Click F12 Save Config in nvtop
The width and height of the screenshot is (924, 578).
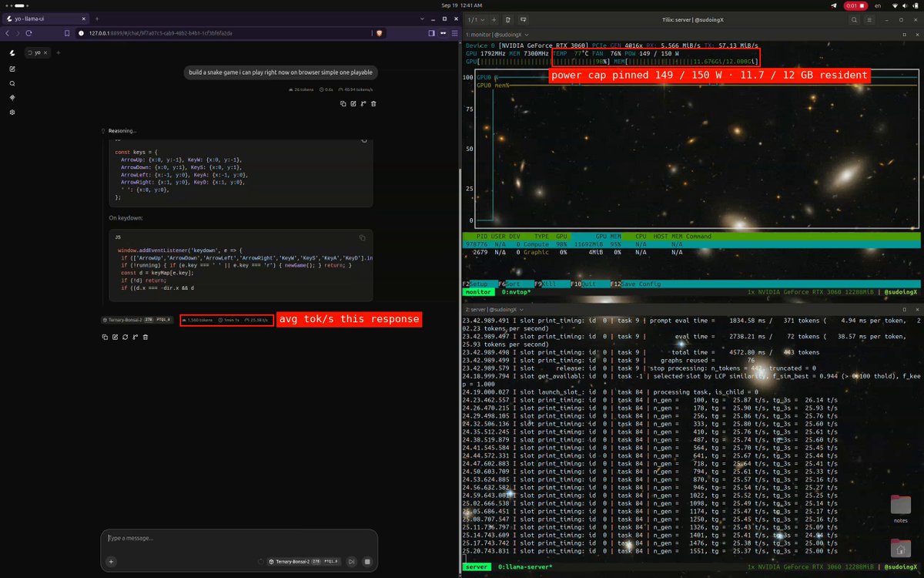637,284
